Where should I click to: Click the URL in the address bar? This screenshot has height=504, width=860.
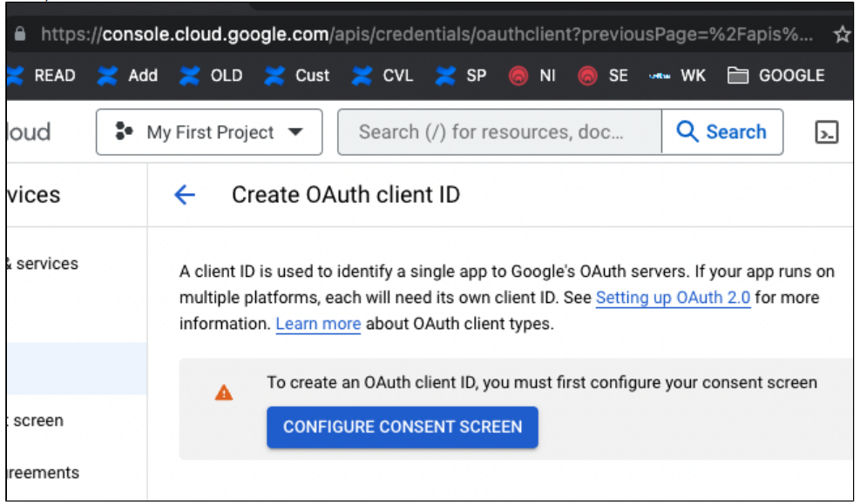(427, 35)
